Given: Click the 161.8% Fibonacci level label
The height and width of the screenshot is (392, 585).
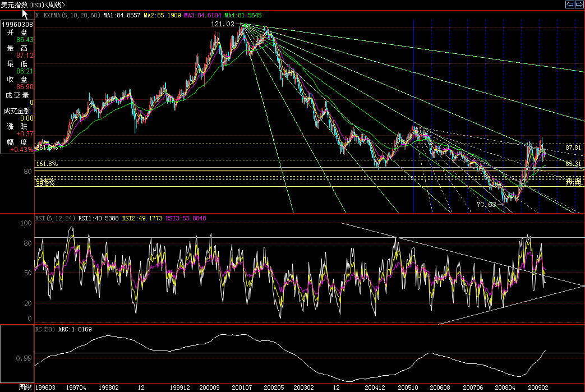Looking at the screenshot, I should (47, 164).
